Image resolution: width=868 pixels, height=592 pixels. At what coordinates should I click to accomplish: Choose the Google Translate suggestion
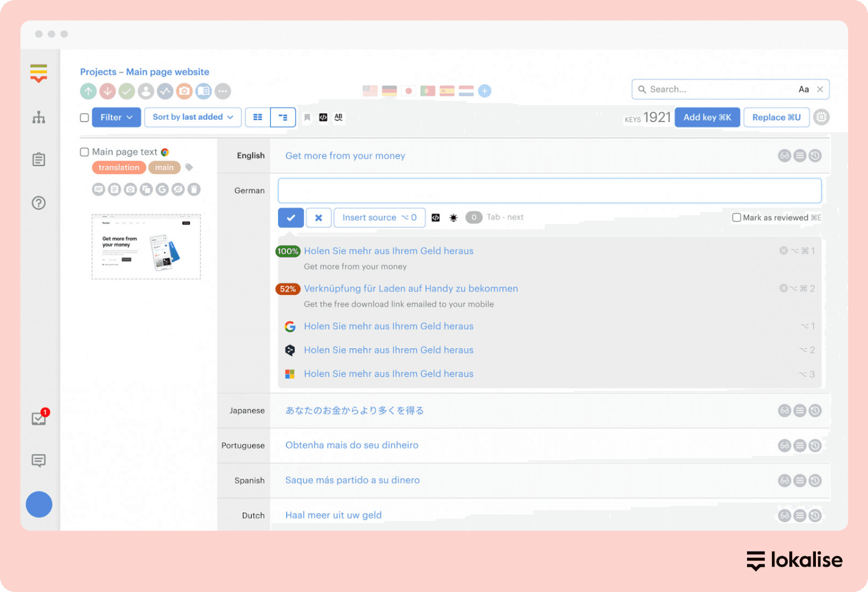tap(388, 326)
